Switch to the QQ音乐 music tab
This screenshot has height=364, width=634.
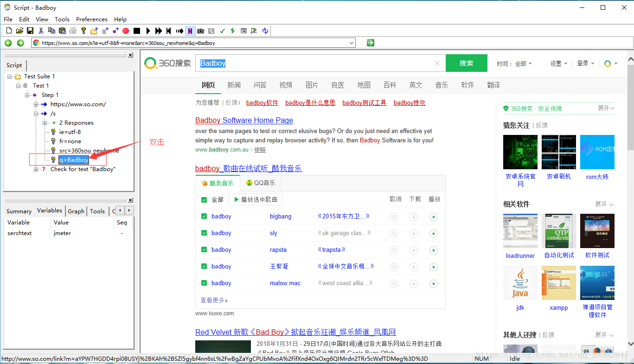point(261,183)
